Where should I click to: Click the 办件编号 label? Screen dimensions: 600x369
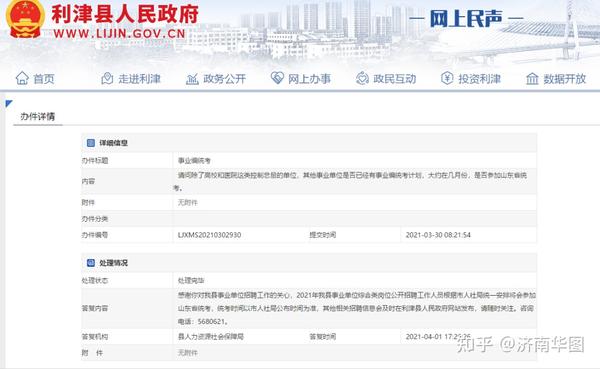click(x=95, y=235)
